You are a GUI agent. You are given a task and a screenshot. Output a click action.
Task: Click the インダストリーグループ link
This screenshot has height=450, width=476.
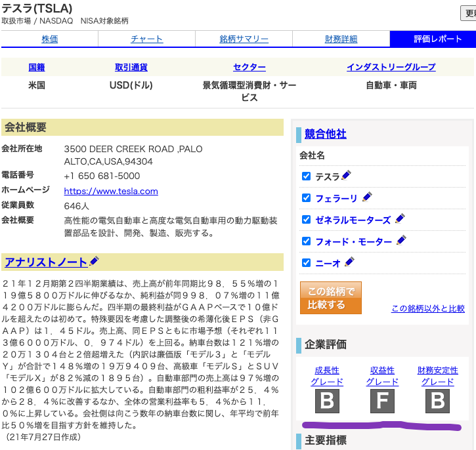pos(391,67)
